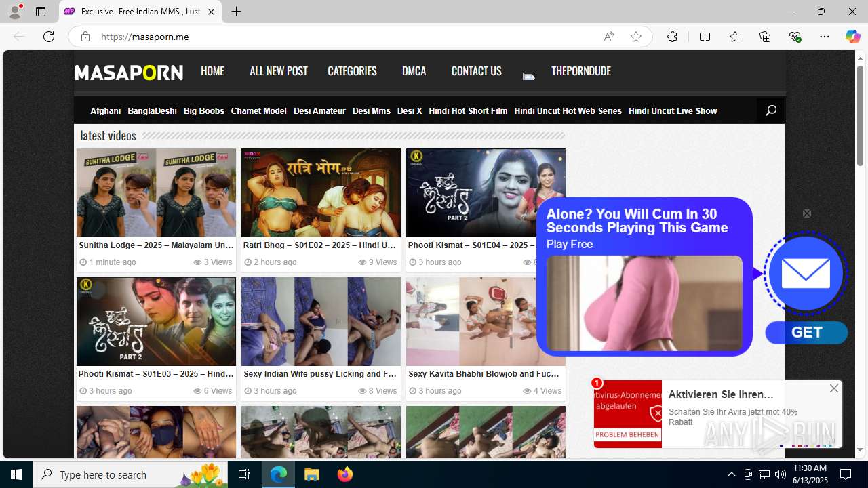
Task: Click the browser back arrow button
Action: click(x=19, y=37)
